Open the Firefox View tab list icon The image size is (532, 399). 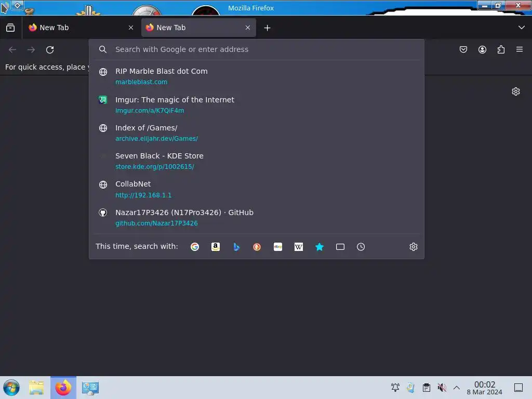tap(10, 28)
